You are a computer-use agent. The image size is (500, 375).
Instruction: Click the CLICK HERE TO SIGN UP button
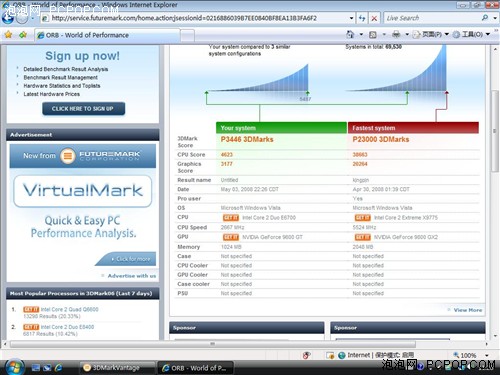click(x=83, y=109)
